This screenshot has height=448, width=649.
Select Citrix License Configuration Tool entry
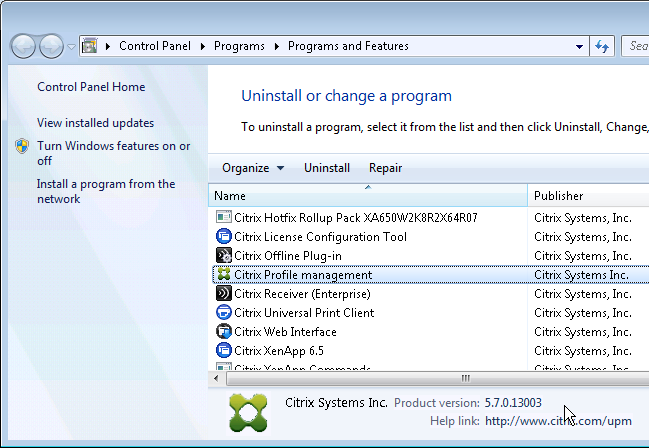click(x=320, y=237)
